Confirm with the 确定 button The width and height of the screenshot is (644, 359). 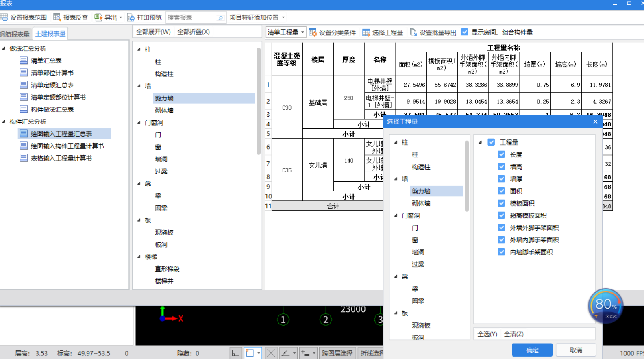532,350
